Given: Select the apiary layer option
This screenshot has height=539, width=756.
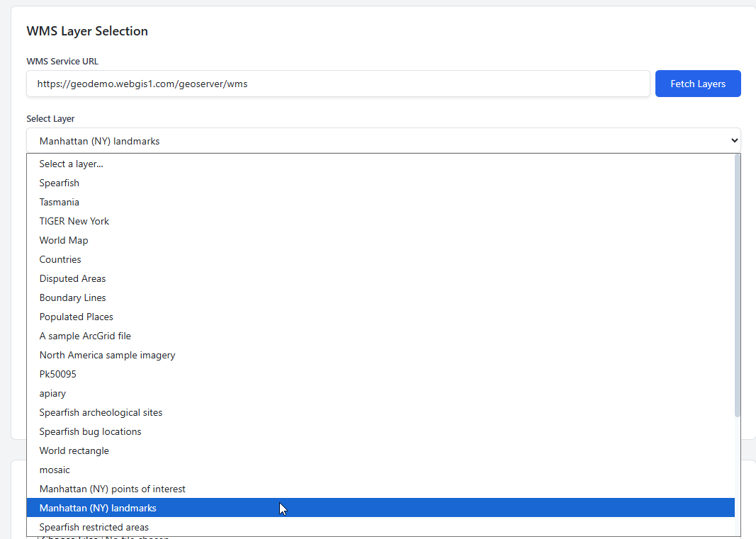Looking at the screenshot, I should pyautogui.click(x=52, y=393).
